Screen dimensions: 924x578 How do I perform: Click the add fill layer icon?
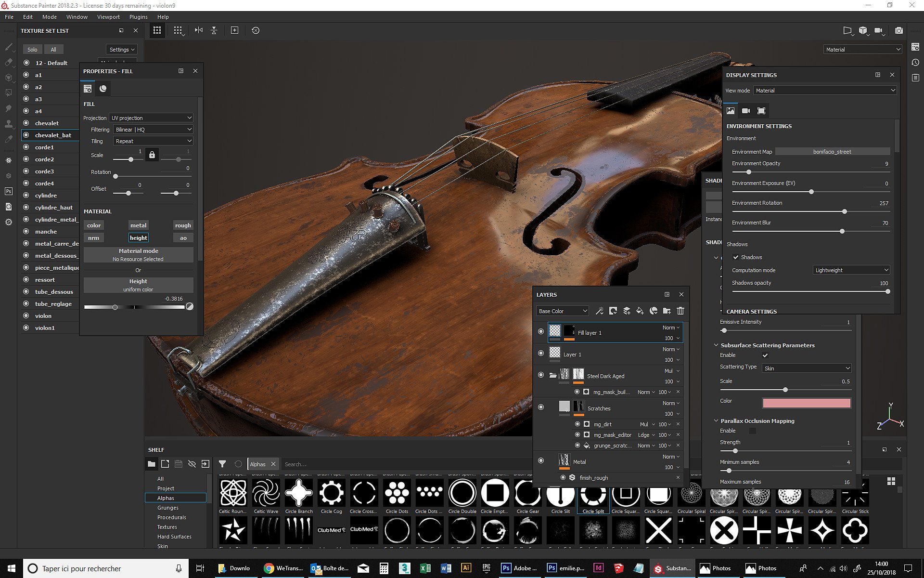point(640,311)
